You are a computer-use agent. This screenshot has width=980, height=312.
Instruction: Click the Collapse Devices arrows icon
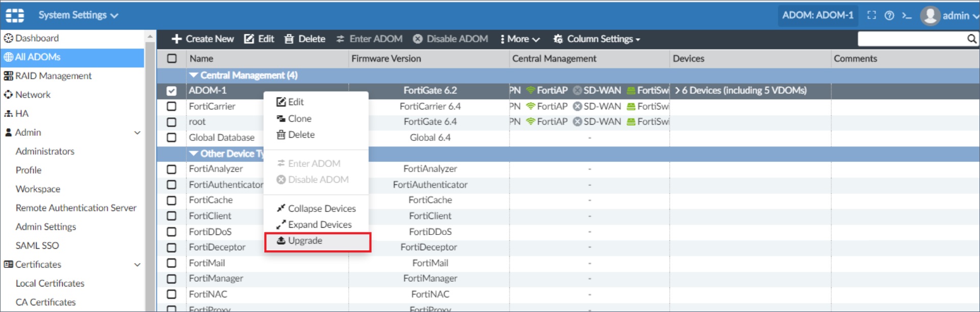(281, 208)
